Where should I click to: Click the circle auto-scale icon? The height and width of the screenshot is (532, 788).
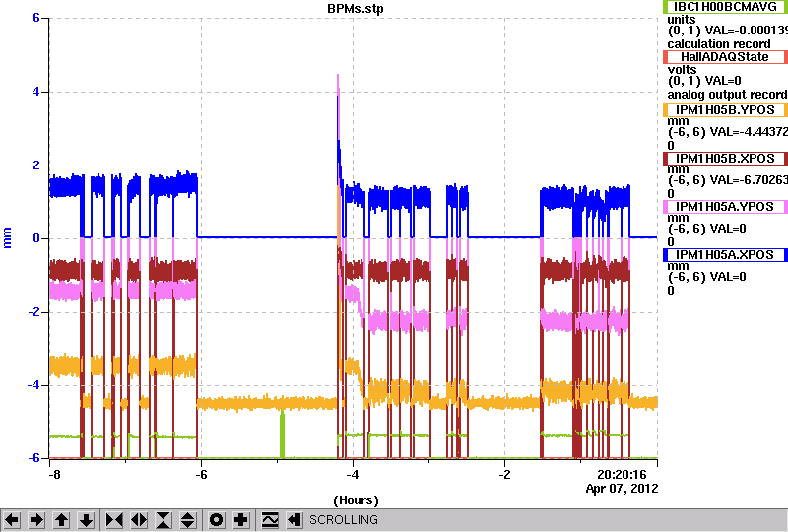(x=217, y=520)
